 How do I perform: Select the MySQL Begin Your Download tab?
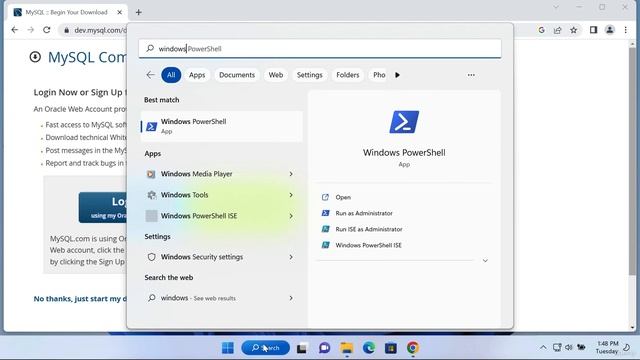point(67,12)
